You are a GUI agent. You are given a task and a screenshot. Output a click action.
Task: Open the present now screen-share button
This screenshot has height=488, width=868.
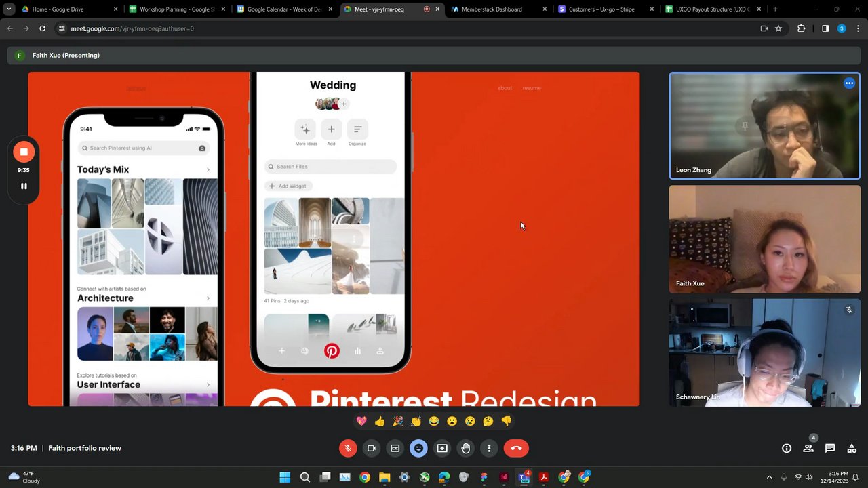[442, 448]
